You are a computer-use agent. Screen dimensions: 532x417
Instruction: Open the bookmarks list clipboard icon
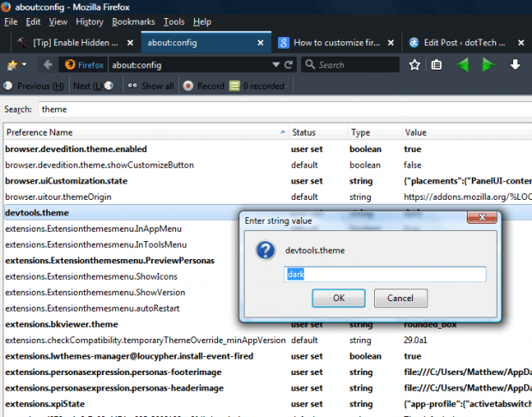point(436,64)
